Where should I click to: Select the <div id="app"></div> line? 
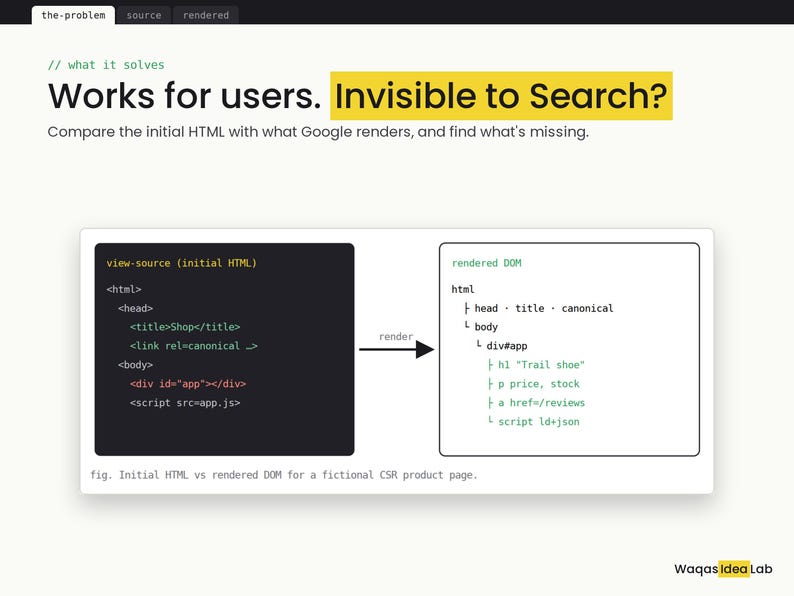(188, 384)
